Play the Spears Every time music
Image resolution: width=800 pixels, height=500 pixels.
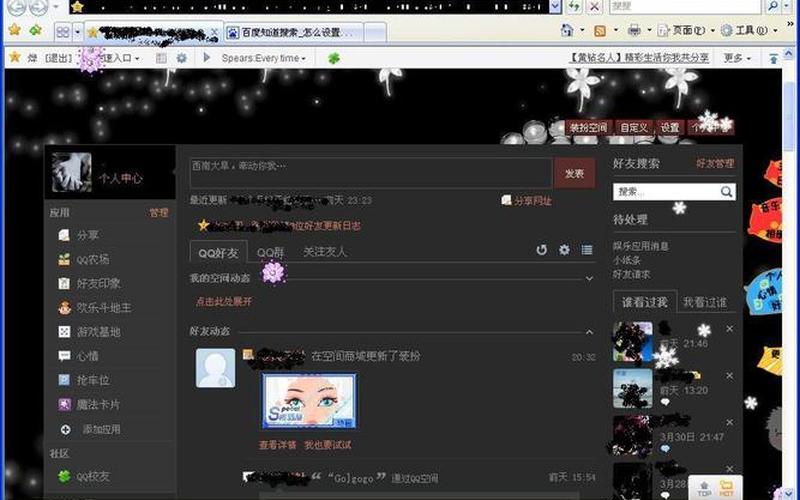coord(207,58)
